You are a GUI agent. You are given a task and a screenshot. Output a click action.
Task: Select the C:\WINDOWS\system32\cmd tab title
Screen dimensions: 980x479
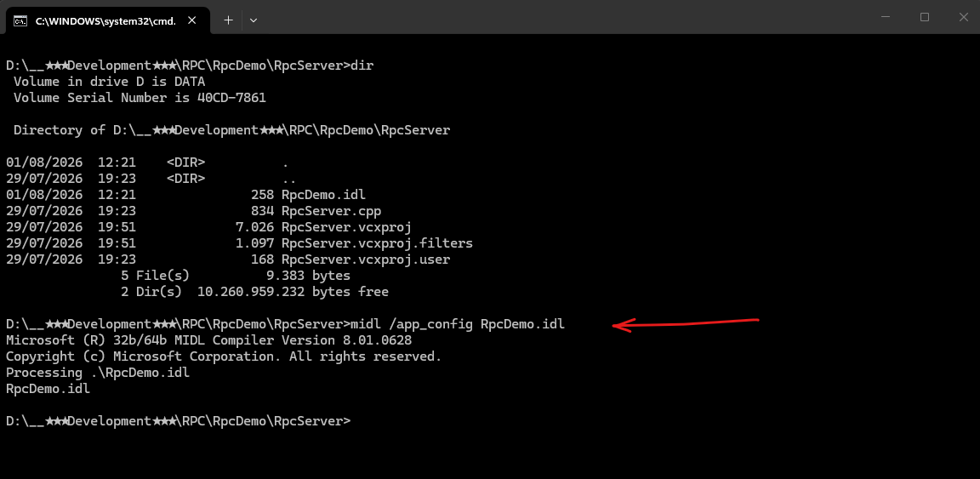(105, 20)
